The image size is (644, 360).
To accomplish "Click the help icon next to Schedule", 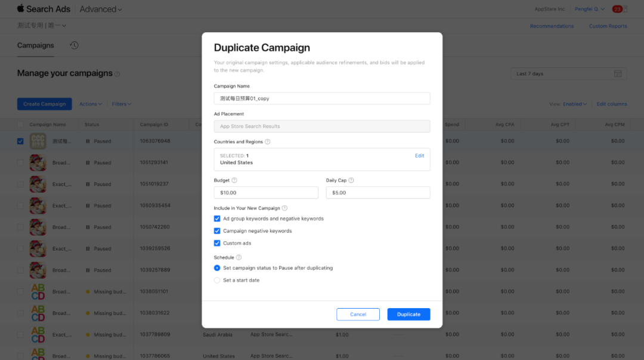I will click(x=239, y=258).
